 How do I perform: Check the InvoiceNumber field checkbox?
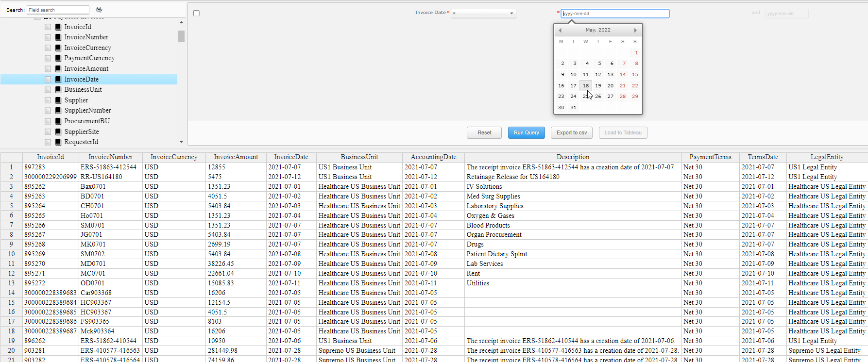coord(48,37)
